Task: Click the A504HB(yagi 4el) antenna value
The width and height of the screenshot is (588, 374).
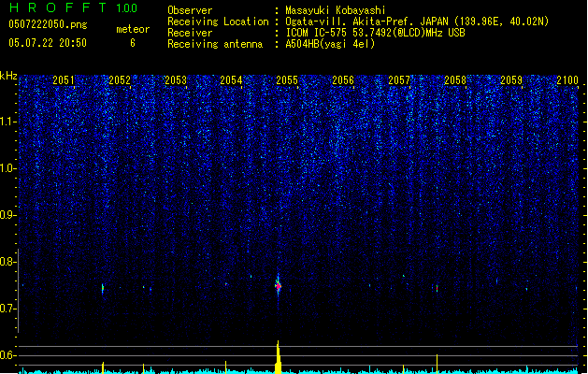Action: tap(330, 44)
